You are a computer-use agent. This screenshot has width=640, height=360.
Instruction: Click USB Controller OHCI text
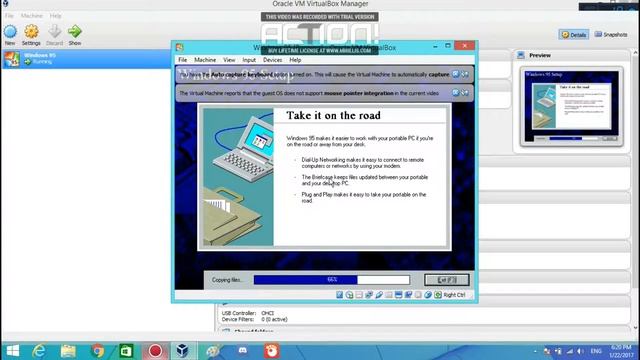point(248,313)
